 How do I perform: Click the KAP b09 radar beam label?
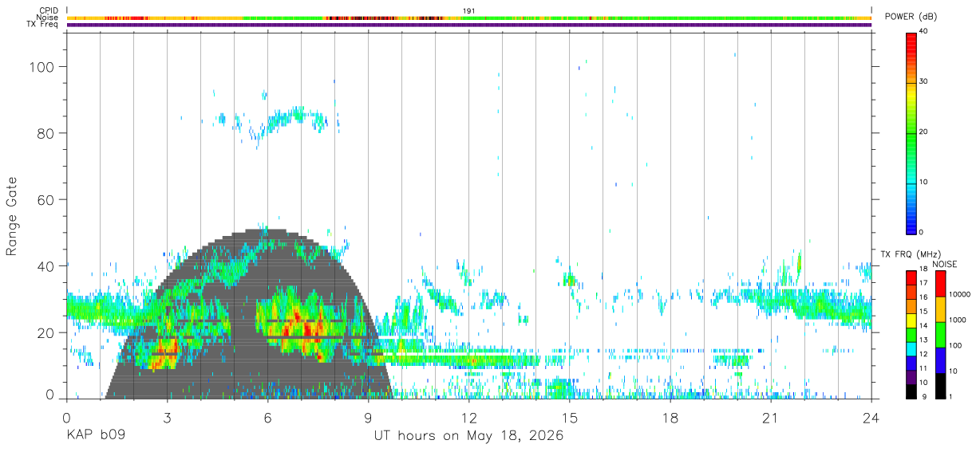coord(94,436)
